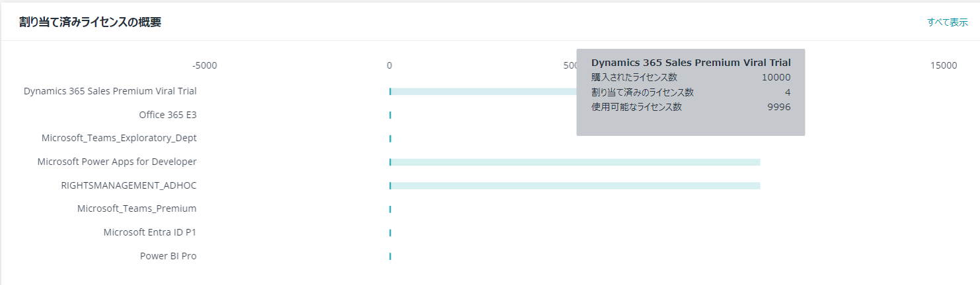Click the -5000 axis value
Image resolution: width=980 pixels, height=285 pixels.
[204, 65]
